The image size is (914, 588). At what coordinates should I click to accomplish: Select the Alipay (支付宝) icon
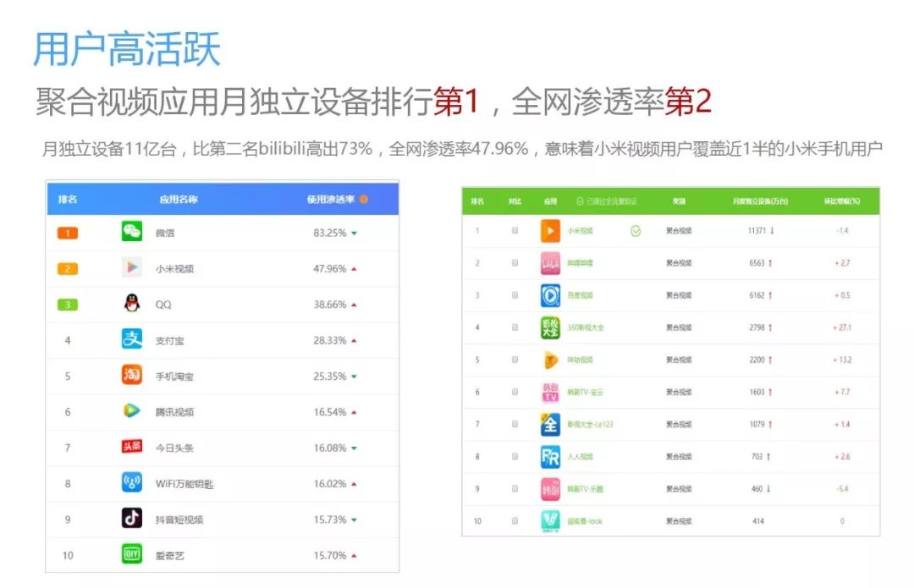(131, 340)
